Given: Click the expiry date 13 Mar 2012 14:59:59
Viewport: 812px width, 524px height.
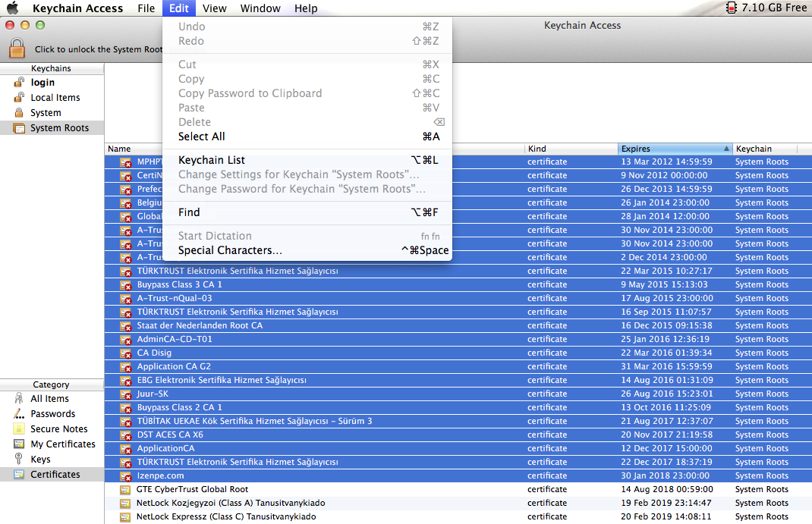Looking at the screenshot, I should click(x=666, y=162).
